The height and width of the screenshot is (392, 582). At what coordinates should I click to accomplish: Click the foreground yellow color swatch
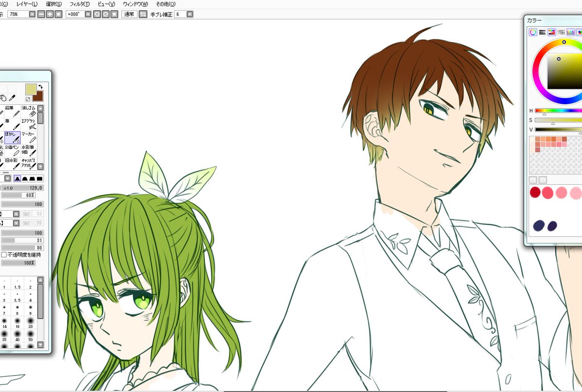tap(31, 89)
